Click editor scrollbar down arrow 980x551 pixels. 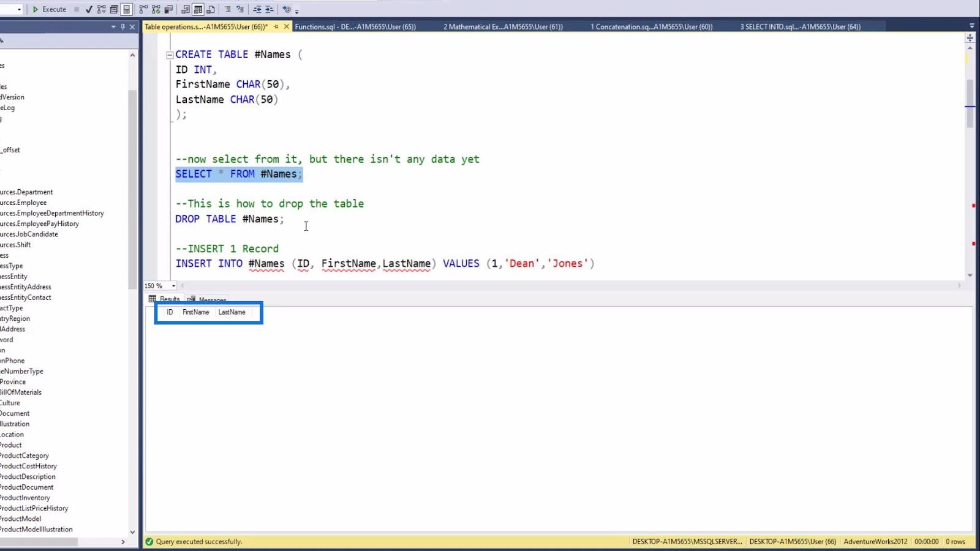[970, 275]
